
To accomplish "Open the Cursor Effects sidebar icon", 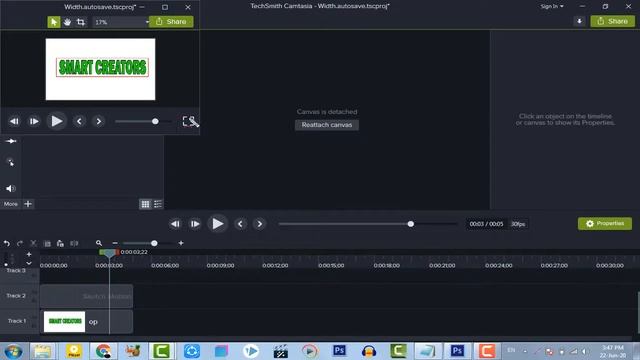I will [11, 162].
